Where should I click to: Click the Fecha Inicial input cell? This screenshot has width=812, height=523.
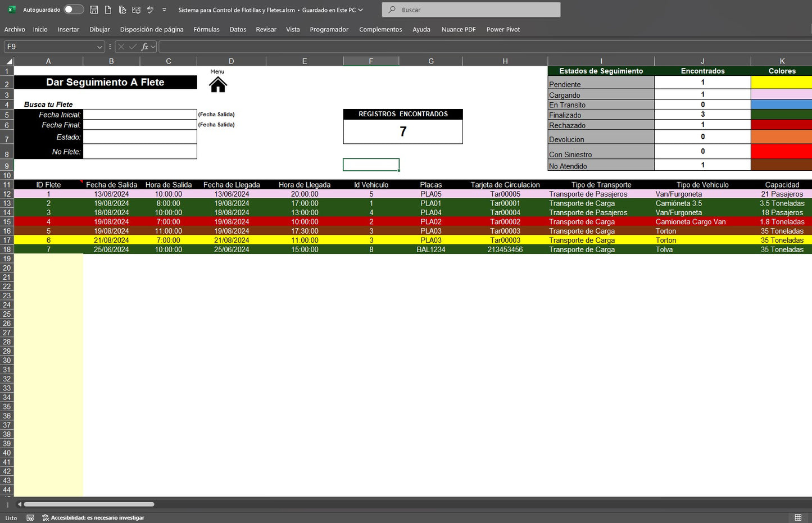(x=140, y=114)
